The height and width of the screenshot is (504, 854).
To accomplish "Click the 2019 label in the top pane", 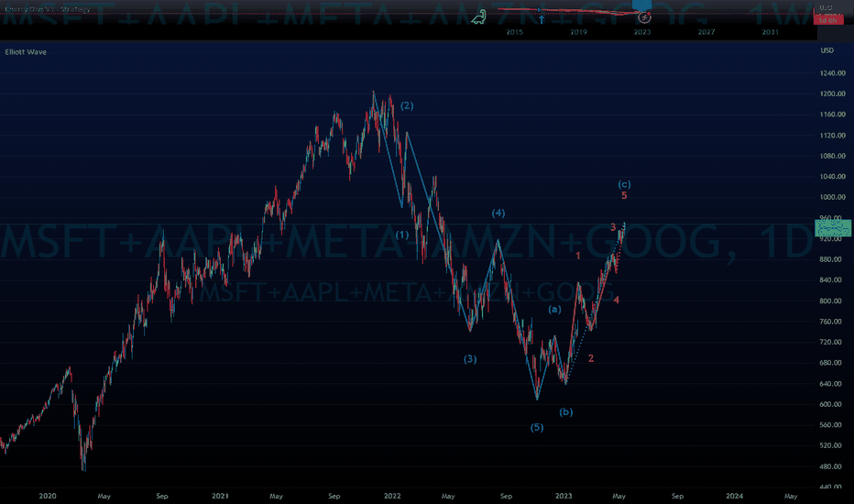I will click(578, 32).
